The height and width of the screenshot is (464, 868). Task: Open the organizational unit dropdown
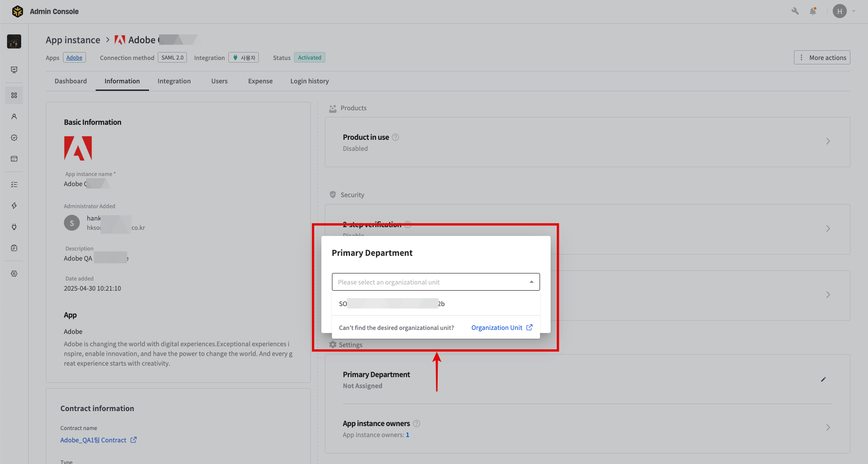click(436, 282)
